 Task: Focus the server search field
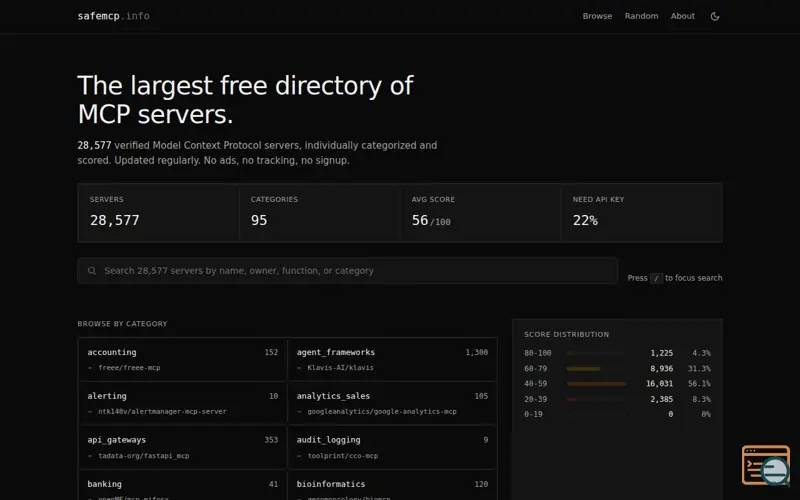click(347, 271)
